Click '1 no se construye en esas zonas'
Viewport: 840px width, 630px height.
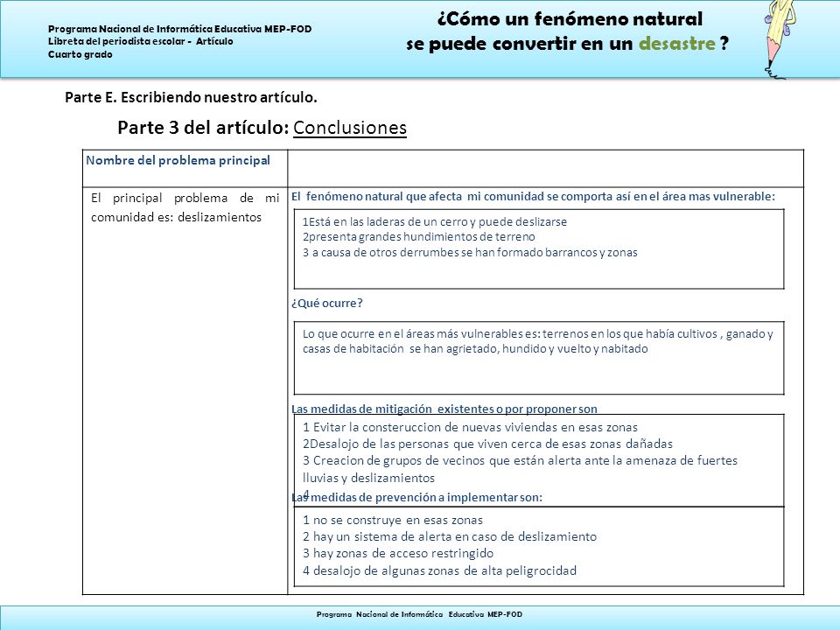pos(393,520)
